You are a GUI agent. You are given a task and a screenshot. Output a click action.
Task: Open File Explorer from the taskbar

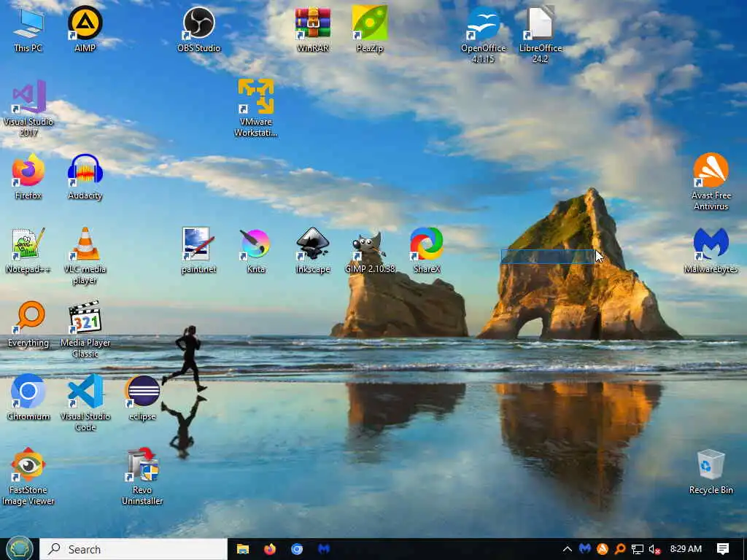click(x=242, y=549)
